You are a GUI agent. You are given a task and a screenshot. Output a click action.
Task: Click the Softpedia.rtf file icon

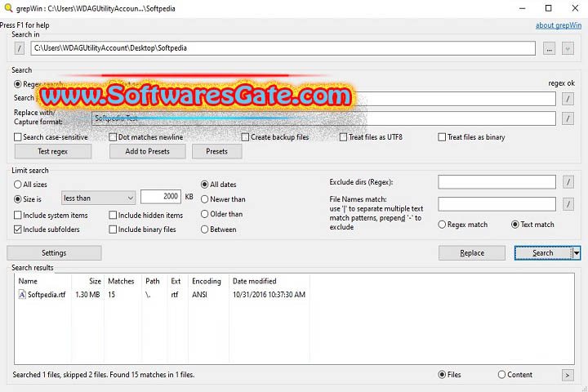coord(22,295)
